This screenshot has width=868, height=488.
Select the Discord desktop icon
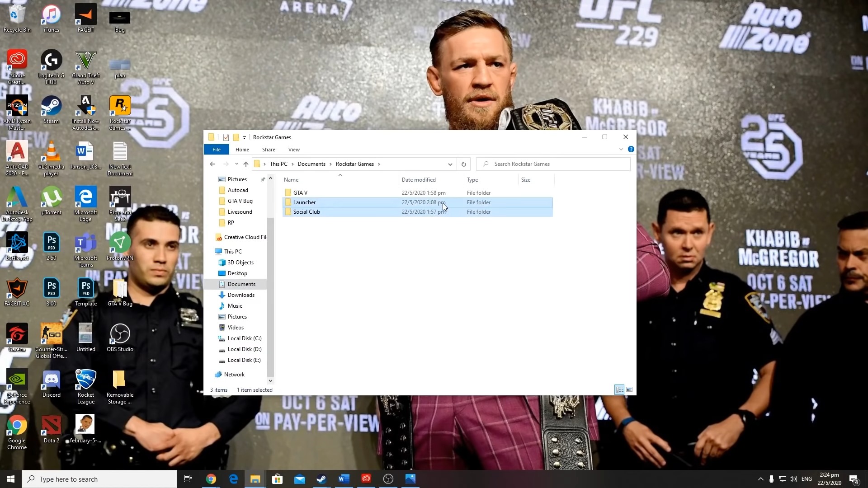click(51, 384)
